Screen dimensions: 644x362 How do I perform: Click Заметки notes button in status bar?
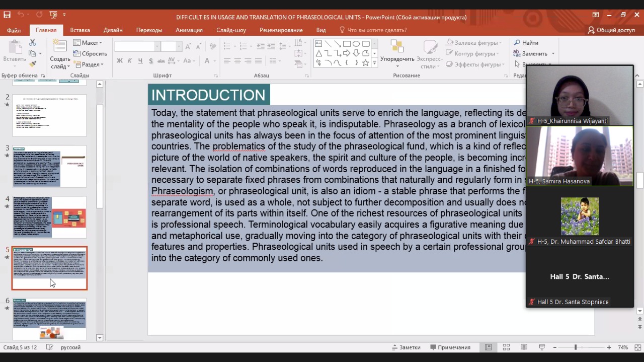407,347
